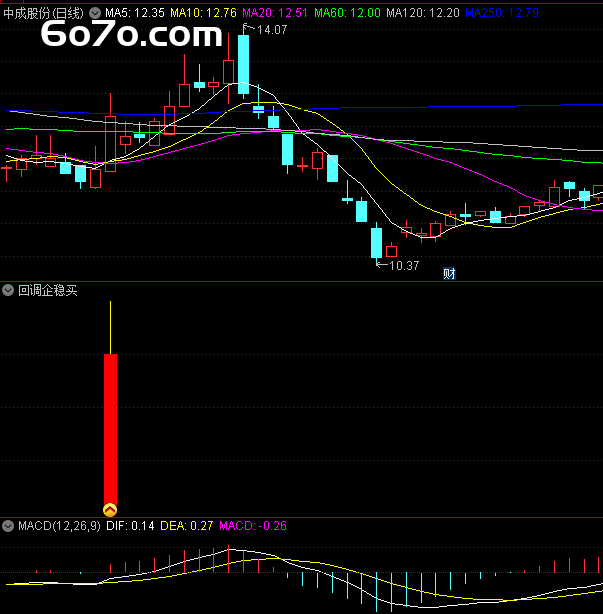The image size is (603, 614).
Task: Select the MA20: 12.51 label
Action: [275, 13]
